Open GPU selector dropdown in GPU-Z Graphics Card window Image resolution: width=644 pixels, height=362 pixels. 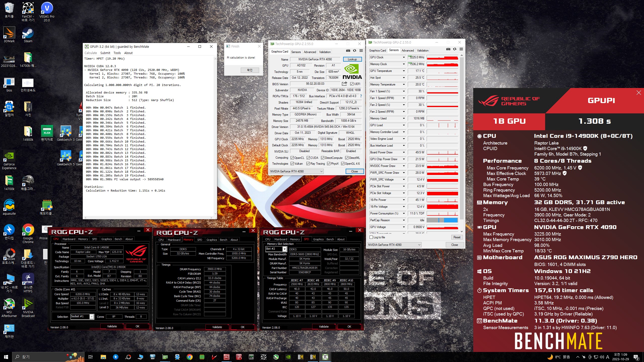(296, 171)
